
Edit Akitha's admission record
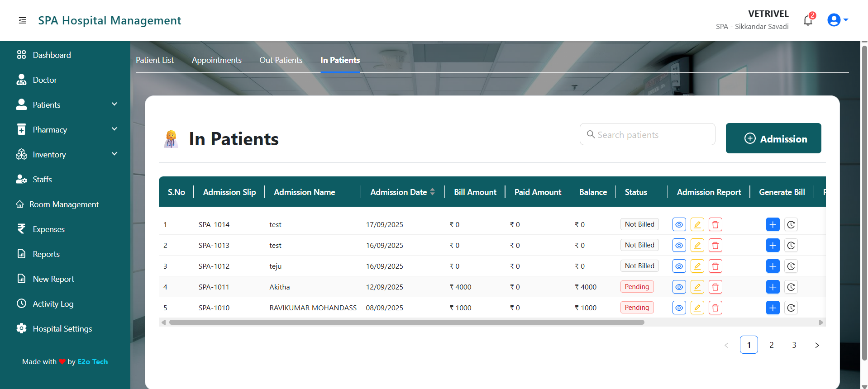pyautogui.click(x=697, y=287)
